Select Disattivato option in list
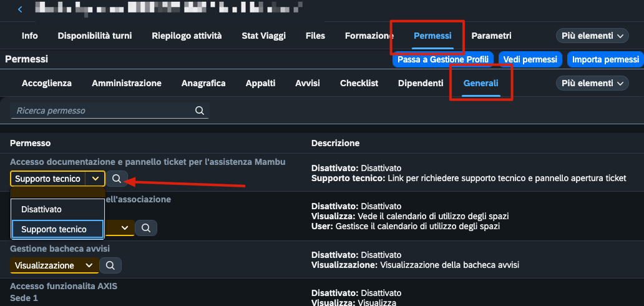The height and width of the screenshot is (306, 644). click(x=57, y=209)
